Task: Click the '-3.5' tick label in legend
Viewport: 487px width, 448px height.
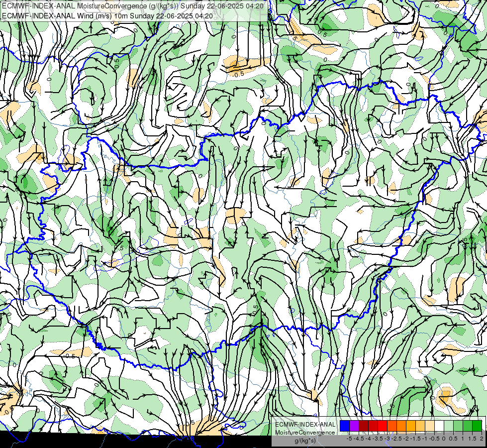Action: pos(378,439)
